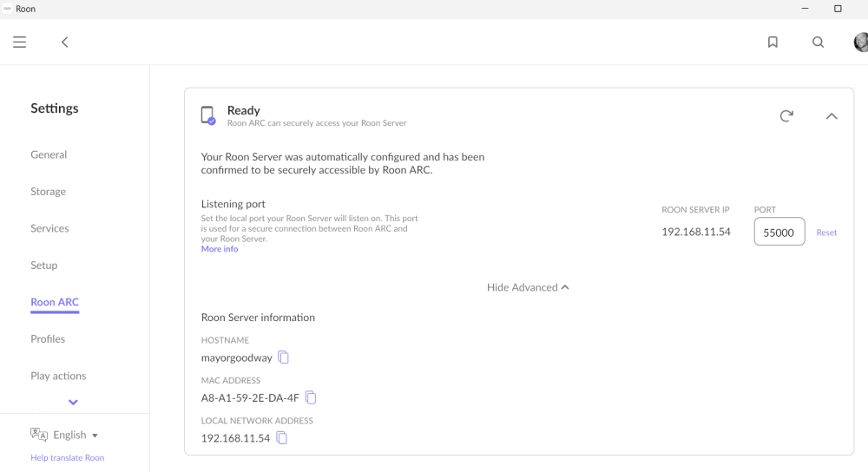Screen dimensions: 868x472
Task: Open the search magnifier icon
Action: click(x=818, y=42)
